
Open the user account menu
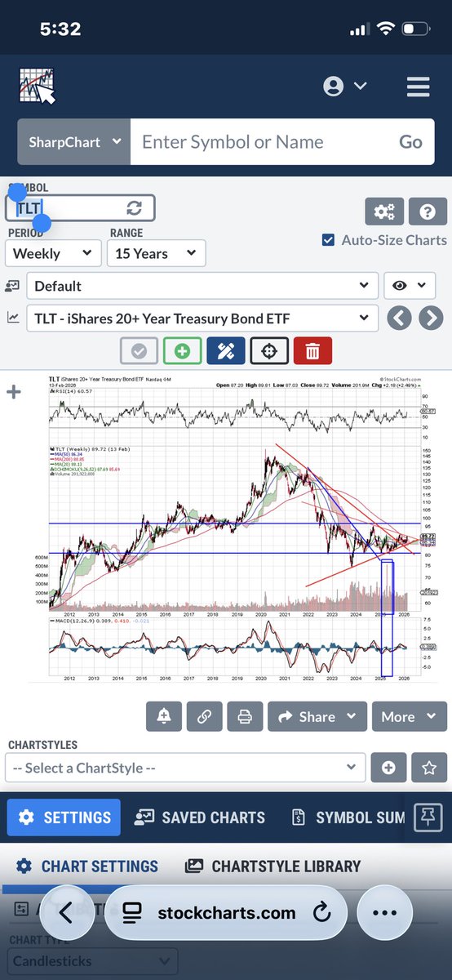pos(344,87)
